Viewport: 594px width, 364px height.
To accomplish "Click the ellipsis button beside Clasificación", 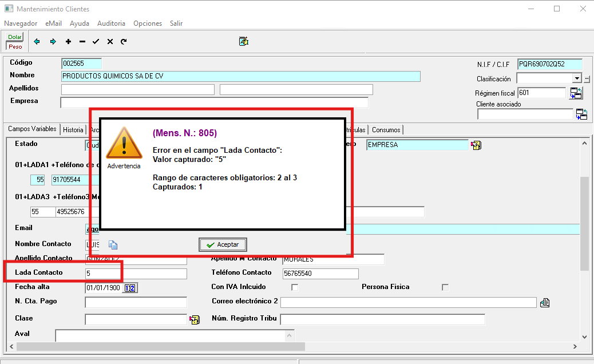I will coord(587,78).
